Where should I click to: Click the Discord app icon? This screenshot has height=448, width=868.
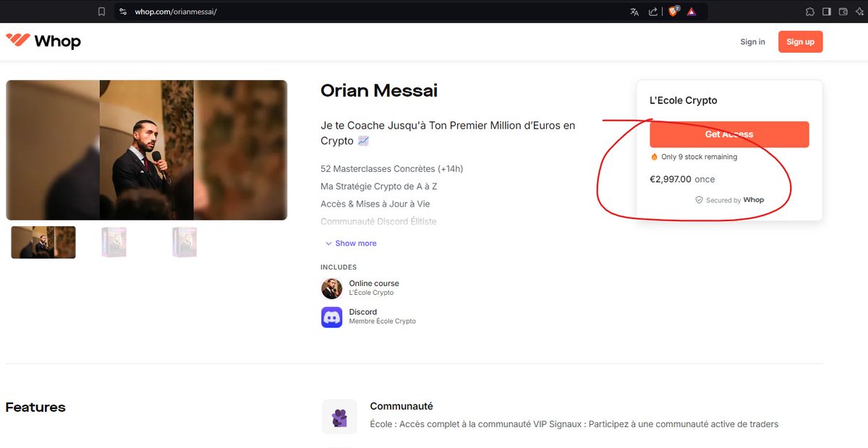(331, 317)
